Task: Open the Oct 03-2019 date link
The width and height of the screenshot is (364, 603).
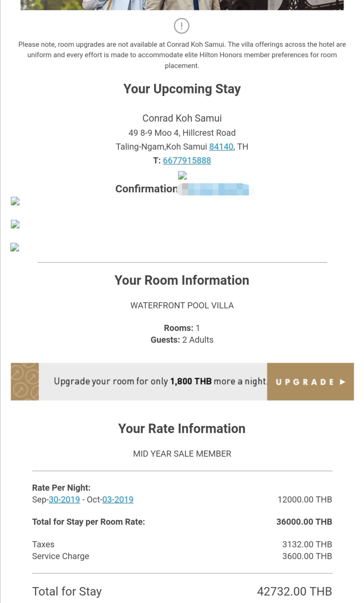Action: [x=118, y=500]
